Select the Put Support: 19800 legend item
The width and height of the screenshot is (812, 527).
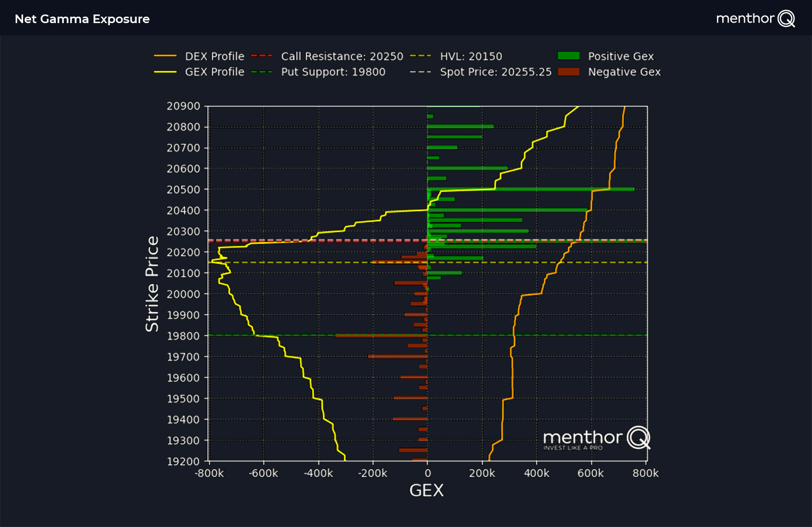tap(334, 71)
